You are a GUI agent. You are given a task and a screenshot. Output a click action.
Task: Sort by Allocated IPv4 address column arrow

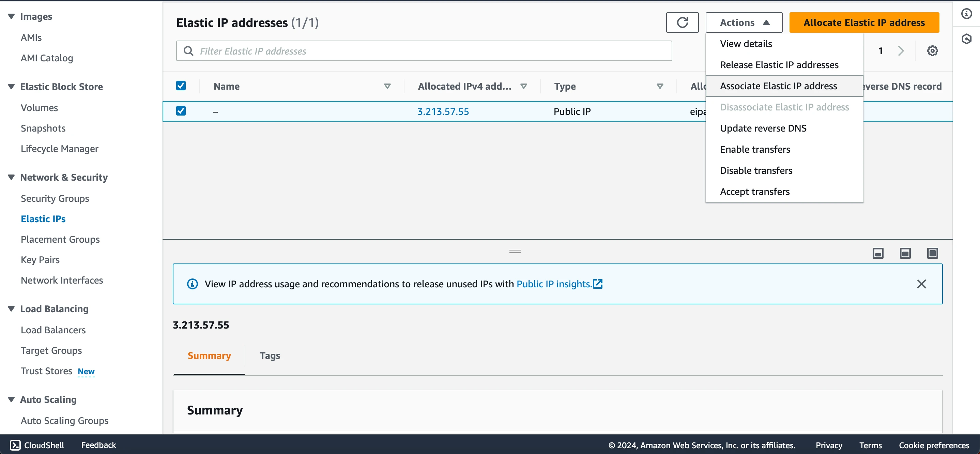pyautogui.click(x=523, y=86)
